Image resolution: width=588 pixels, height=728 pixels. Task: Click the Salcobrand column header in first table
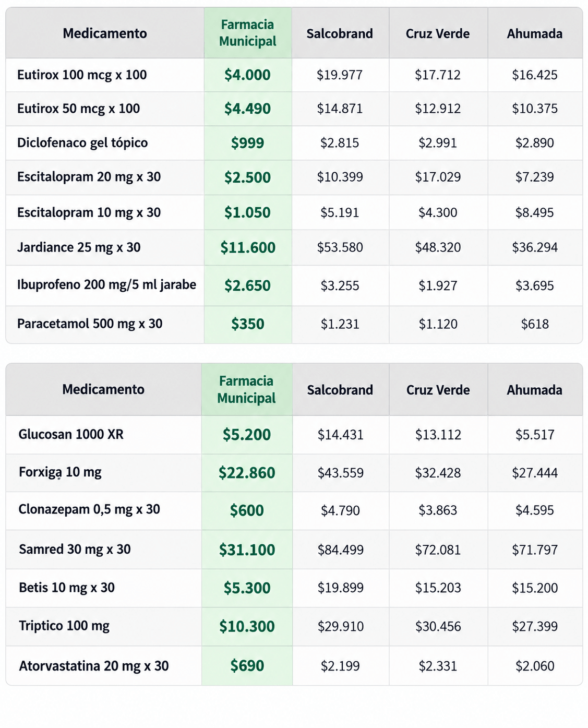(340, 34)
